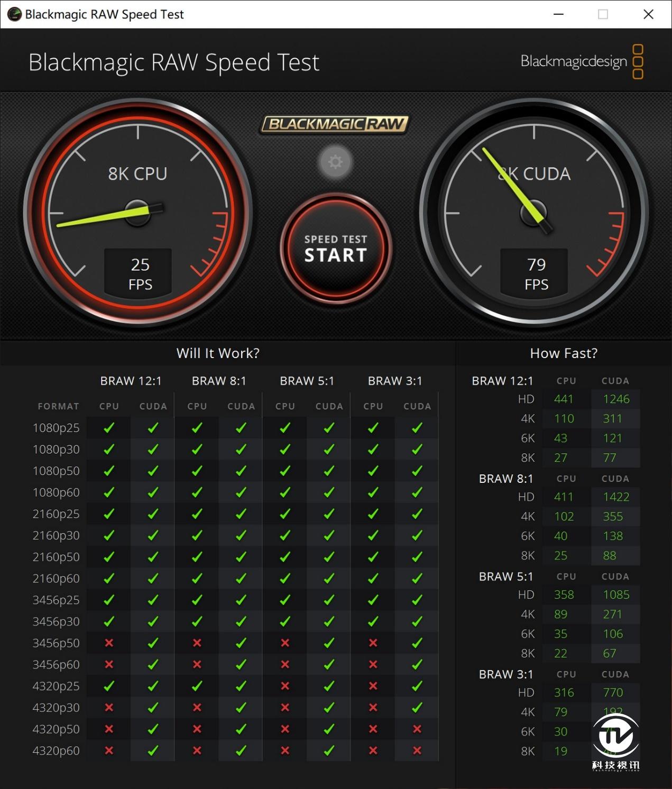The width and height of the screenshot is (672, 789).
Task: Click the 1080p25 row label
Action: [56, 428]
